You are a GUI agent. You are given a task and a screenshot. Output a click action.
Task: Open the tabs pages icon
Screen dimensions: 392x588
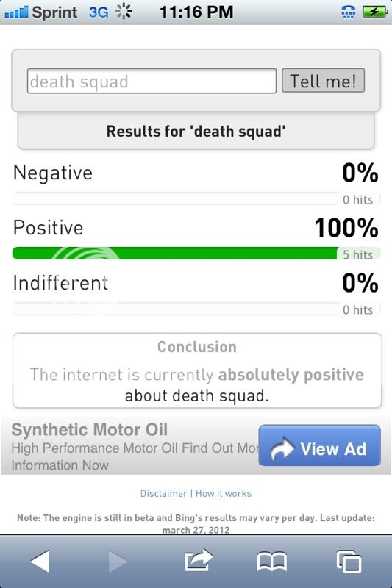[x=349, y=562]
